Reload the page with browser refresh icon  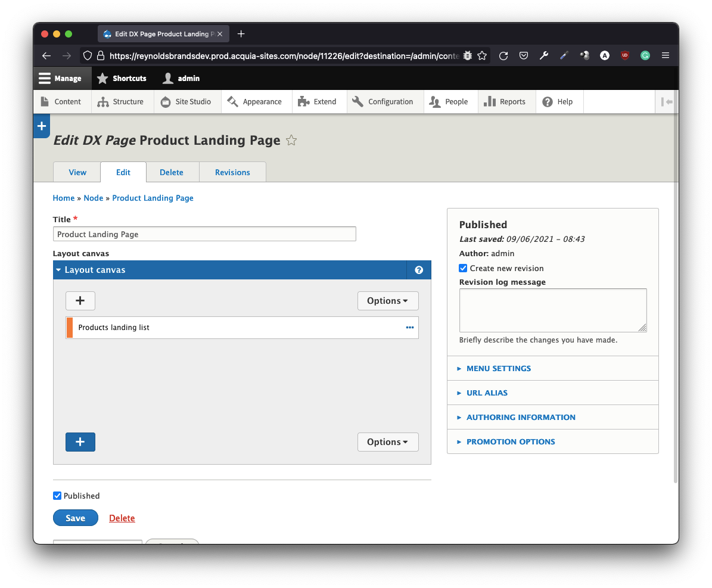pyautogui.click(x=503, y=55)
